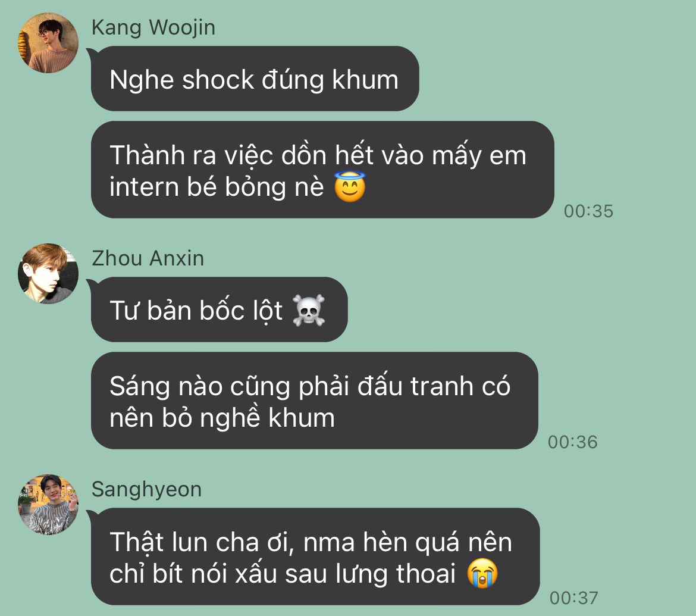The height and width of the screenshot is (616, 696).
Task: Tap the Kang Woojin sender name
Action: [153, 27]
